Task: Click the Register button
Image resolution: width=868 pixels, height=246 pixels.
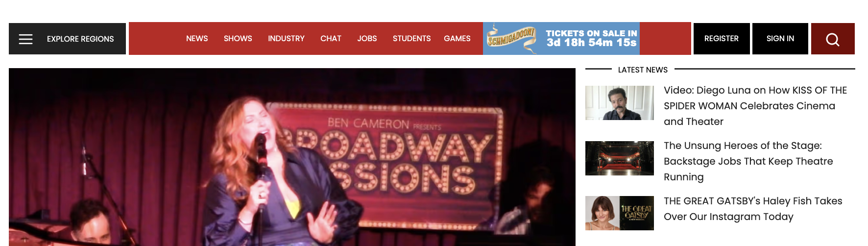Action: pyautogui.click(x=722, y=39)
